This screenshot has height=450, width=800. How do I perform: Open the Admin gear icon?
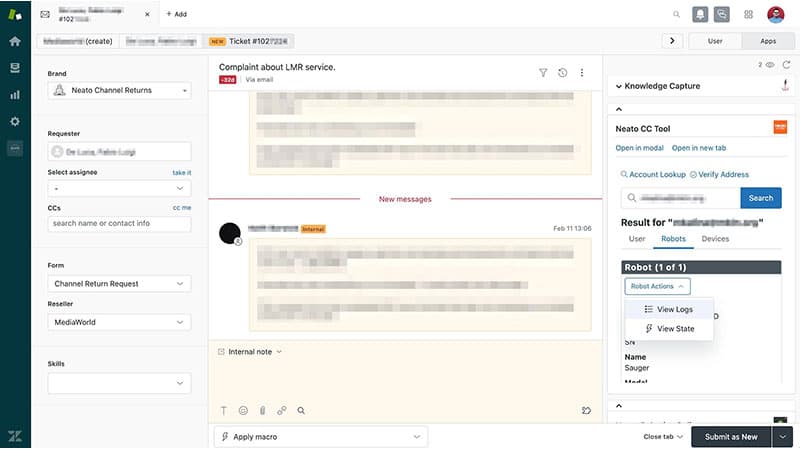pos(15,121)
